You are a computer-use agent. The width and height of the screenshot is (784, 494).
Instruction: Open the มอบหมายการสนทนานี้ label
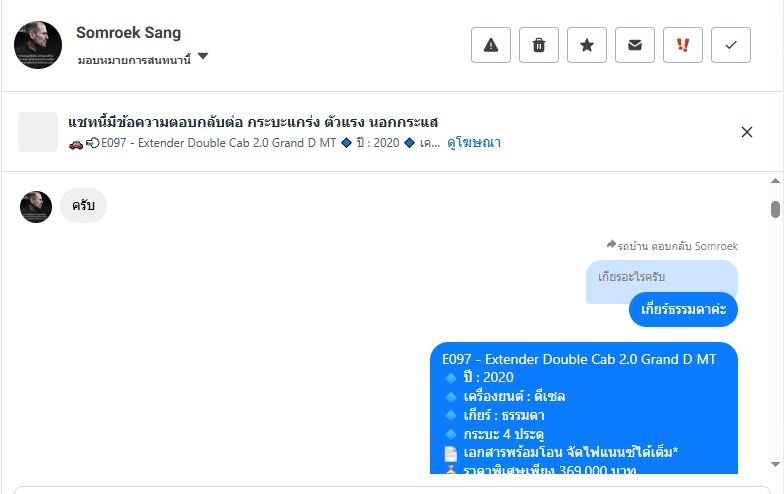(134, 59)
